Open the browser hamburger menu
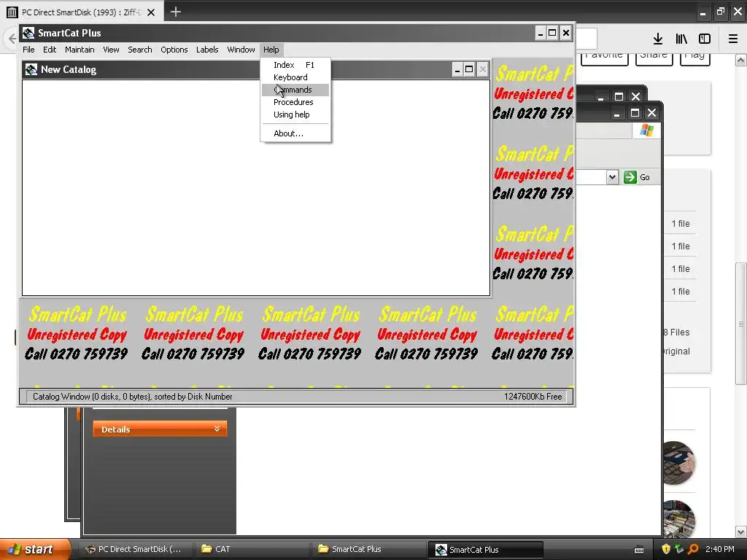 coord(733,39)
